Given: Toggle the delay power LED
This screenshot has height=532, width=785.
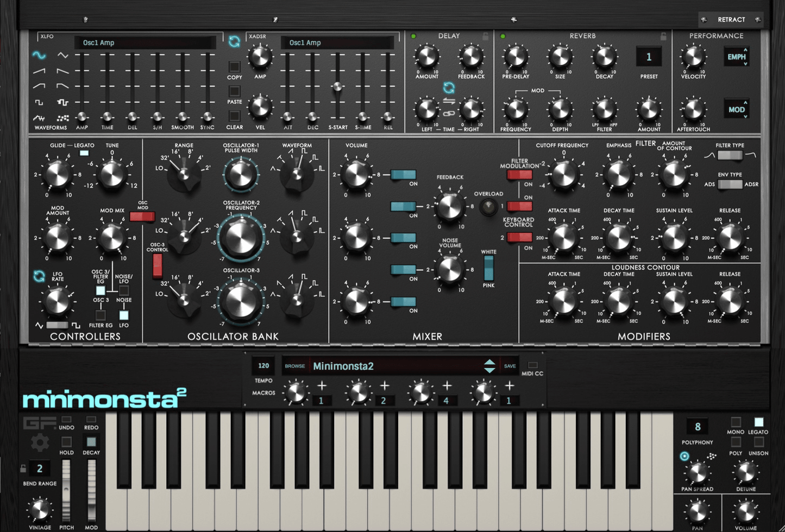Looking at the screenshot, I should coord(413,36).
